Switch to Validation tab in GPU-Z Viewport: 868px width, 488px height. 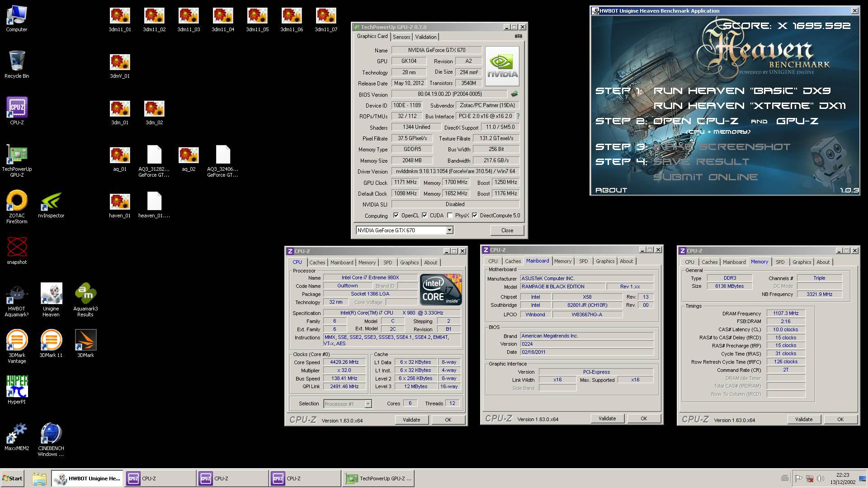click(426, 37)
